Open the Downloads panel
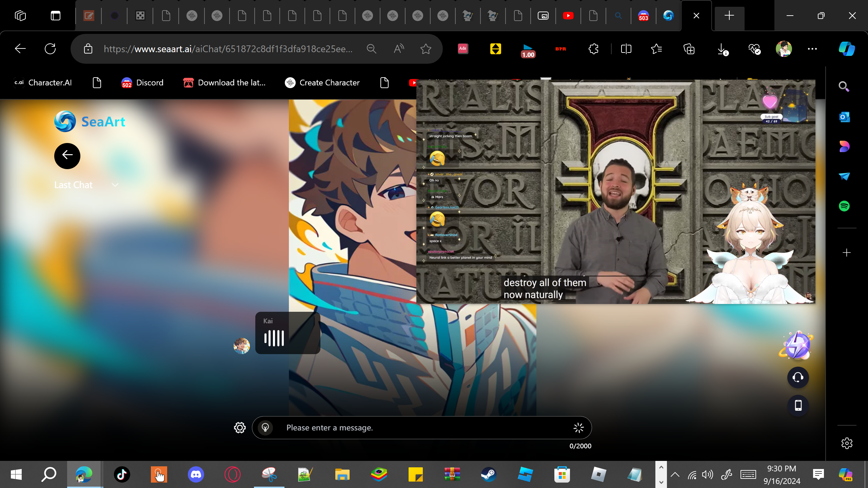This screenshot has height=488, width=868. (722, 49)
